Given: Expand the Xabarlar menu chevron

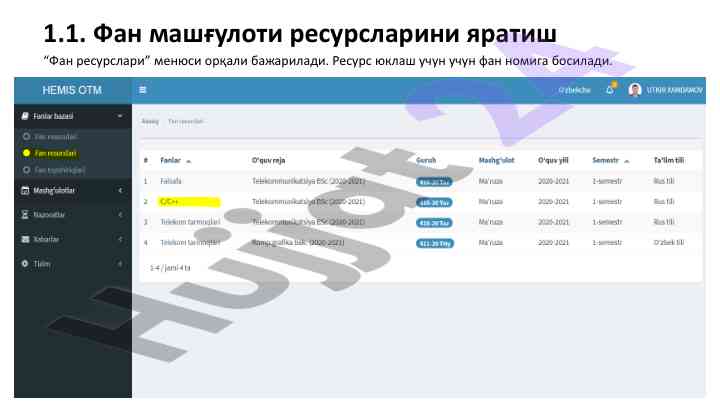Looking at the screenshot, I should [120, 239].
